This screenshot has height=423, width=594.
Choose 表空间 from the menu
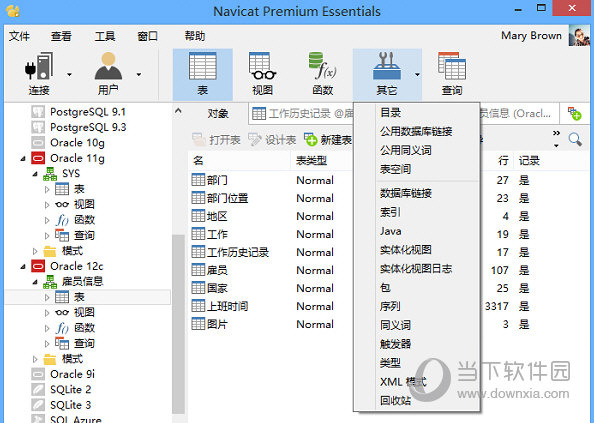[395, 169]
